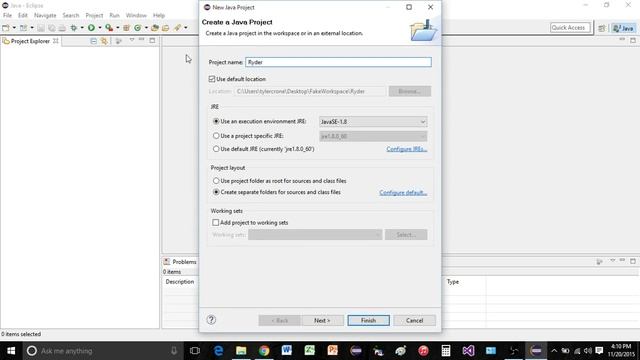640x360 pixels.
Task: Click the help question mark in dialog
Action: point(211,320)
